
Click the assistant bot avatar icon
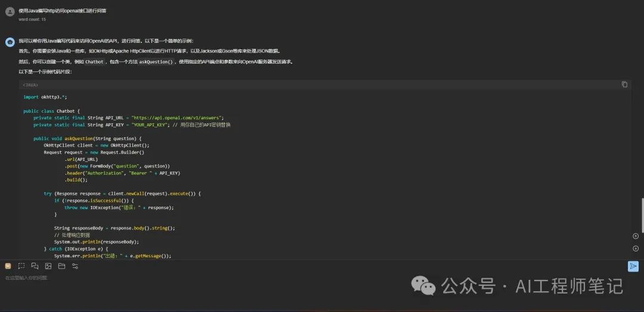[10, 42]
